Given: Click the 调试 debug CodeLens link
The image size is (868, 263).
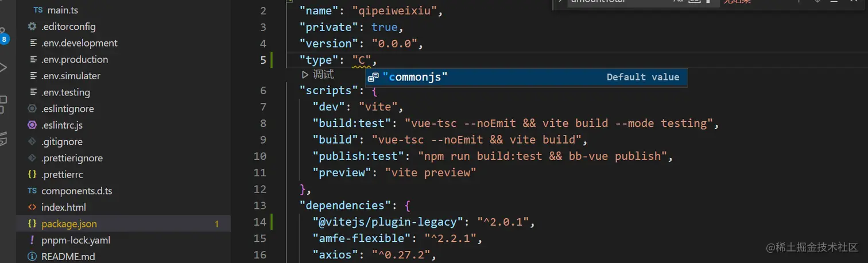Looking at the screenshot, I should click(323, 75).
